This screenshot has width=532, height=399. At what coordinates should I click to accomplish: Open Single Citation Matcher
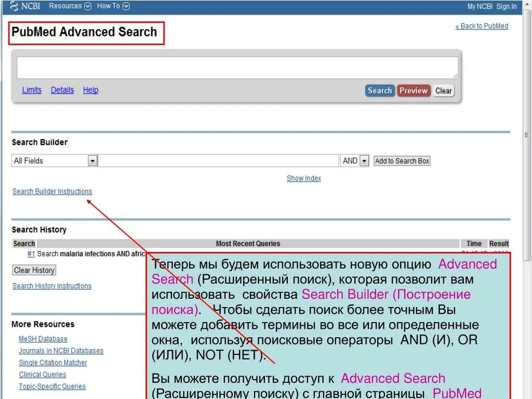[53, 363]
